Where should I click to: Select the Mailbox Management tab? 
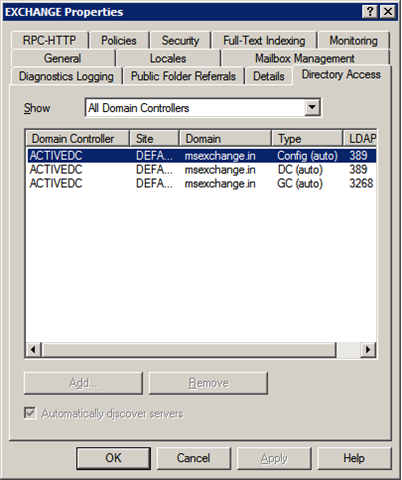305,58
